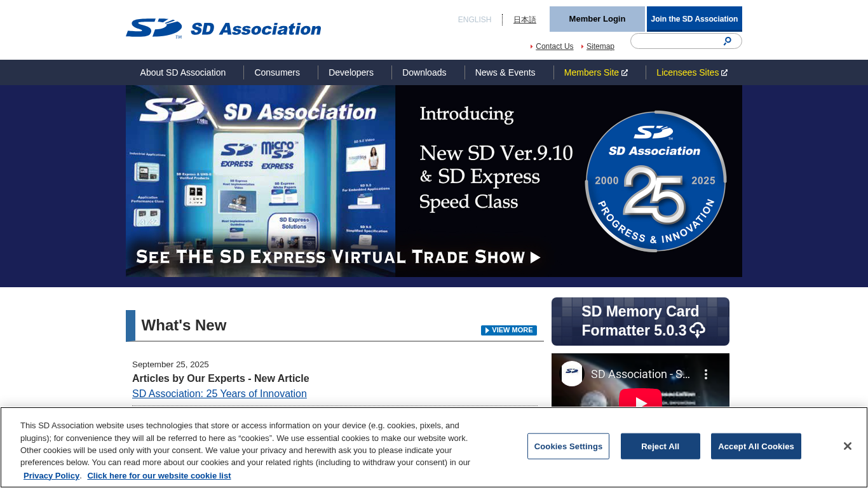
Task: Click the SD channel avatar on video
Action: click(572, 374)
